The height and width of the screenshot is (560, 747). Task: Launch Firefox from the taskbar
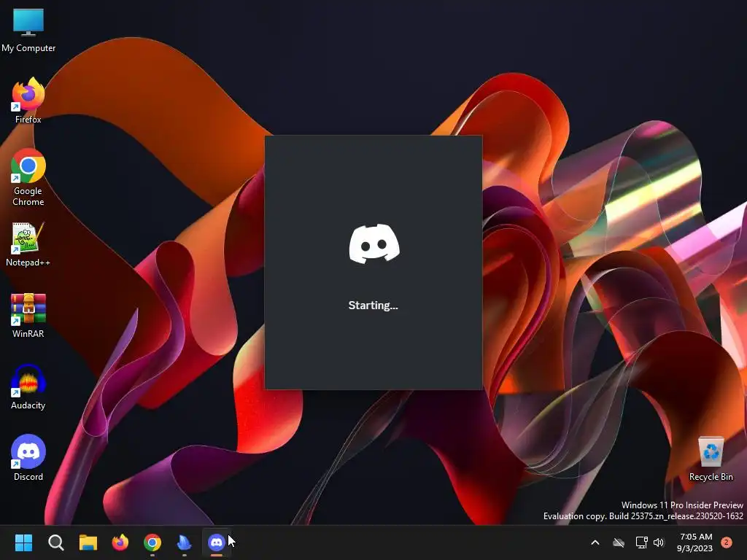[120, 542]
